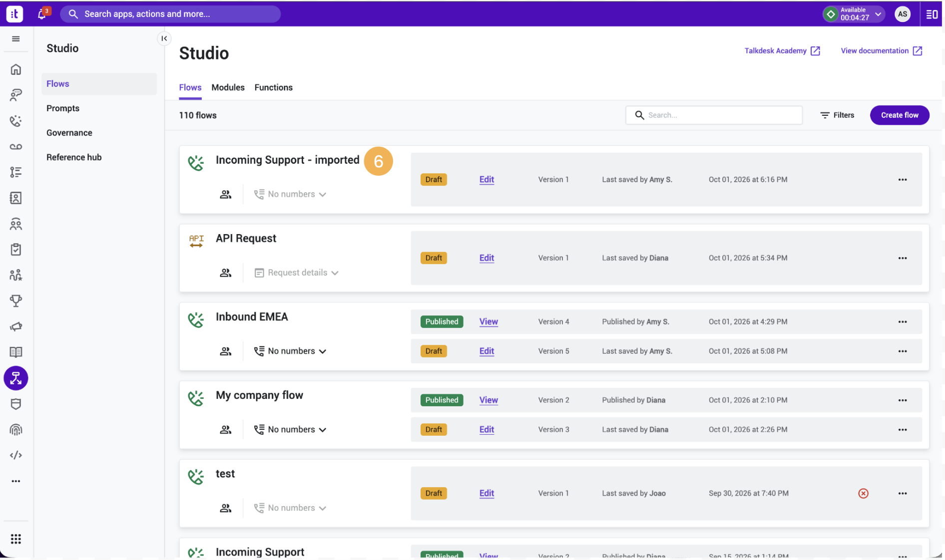Collapse the Studio side panel arrow
This screenshot has height=560, width=945.
164,38
